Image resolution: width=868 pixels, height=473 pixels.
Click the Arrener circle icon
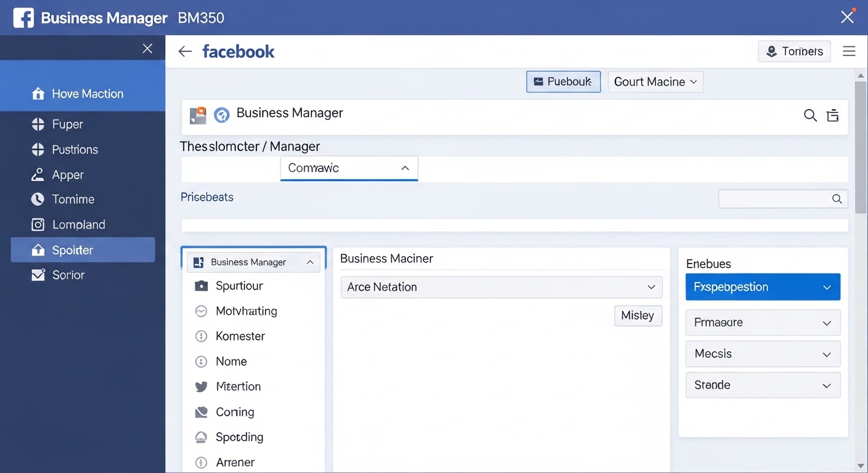point(201,463)
